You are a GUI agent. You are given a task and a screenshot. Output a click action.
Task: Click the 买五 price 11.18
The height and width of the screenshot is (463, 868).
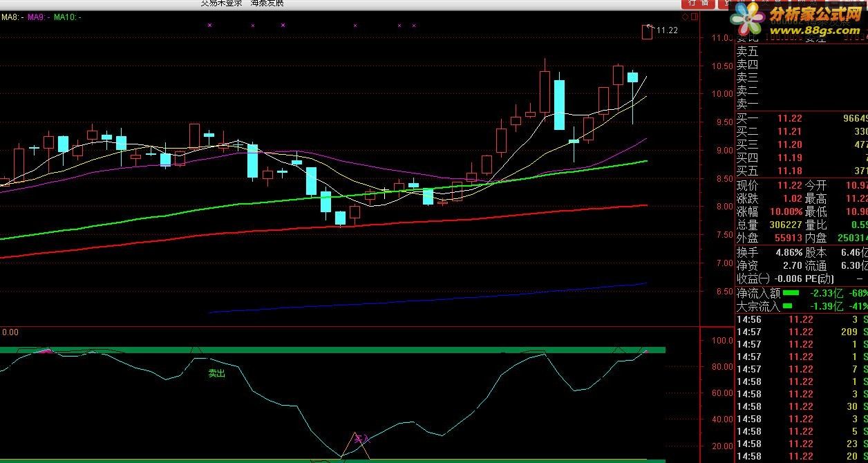(790, 171)
